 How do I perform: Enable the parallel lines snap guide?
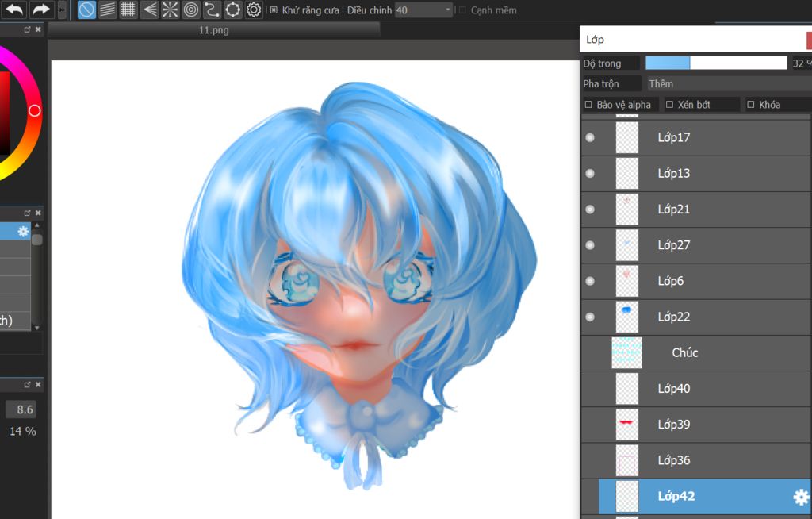click(x=107, y=10)
